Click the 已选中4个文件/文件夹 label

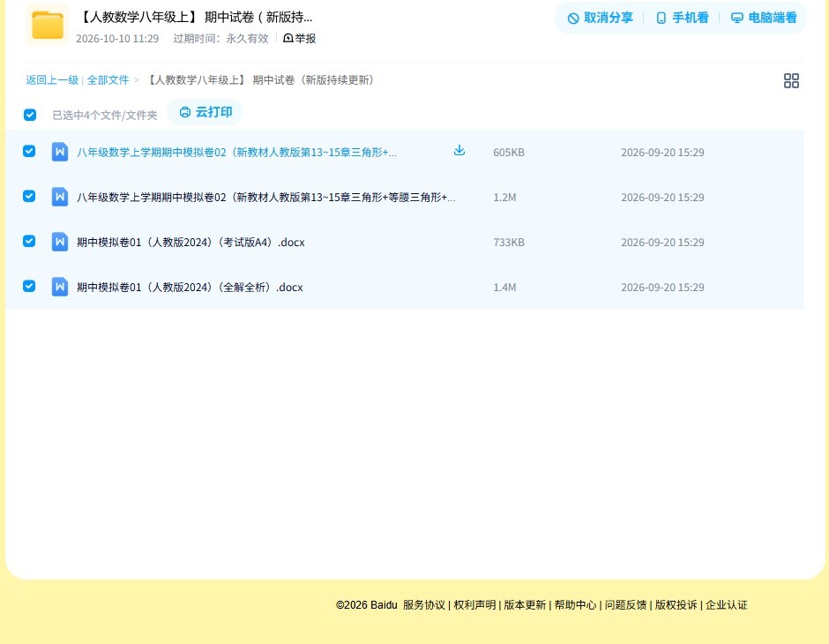point(105,116)
